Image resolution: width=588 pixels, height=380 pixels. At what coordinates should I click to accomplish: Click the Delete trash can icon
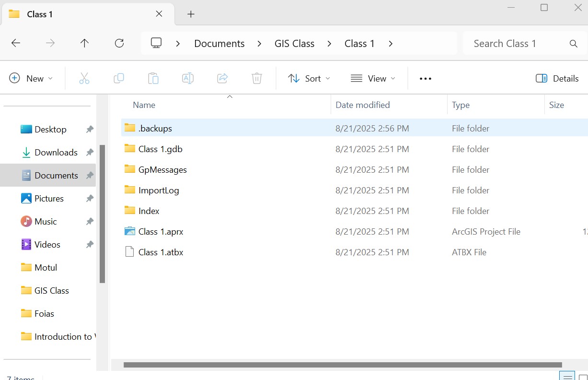pos(257,78)
